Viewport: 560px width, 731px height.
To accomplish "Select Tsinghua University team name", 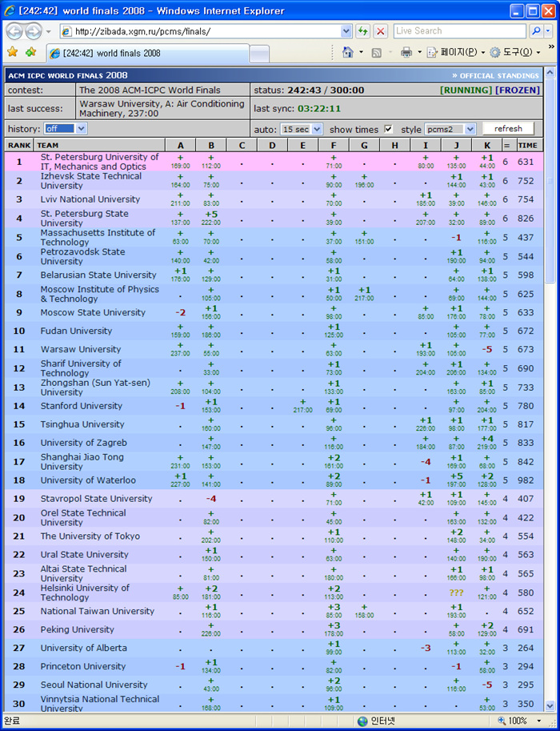I will point(82,424).
